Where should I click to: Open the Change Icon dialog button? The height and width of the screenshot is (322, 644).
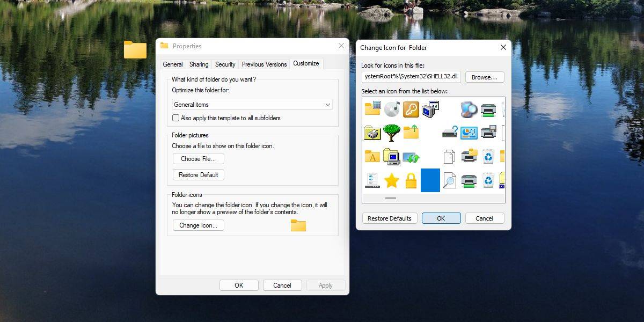tap(199, 225)
